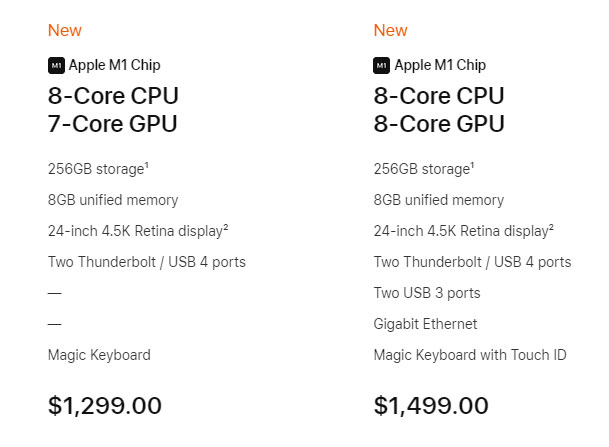
Task: Click the Two USB 3 ports spec
Action: pyautogui.click(x=427, y=293)
